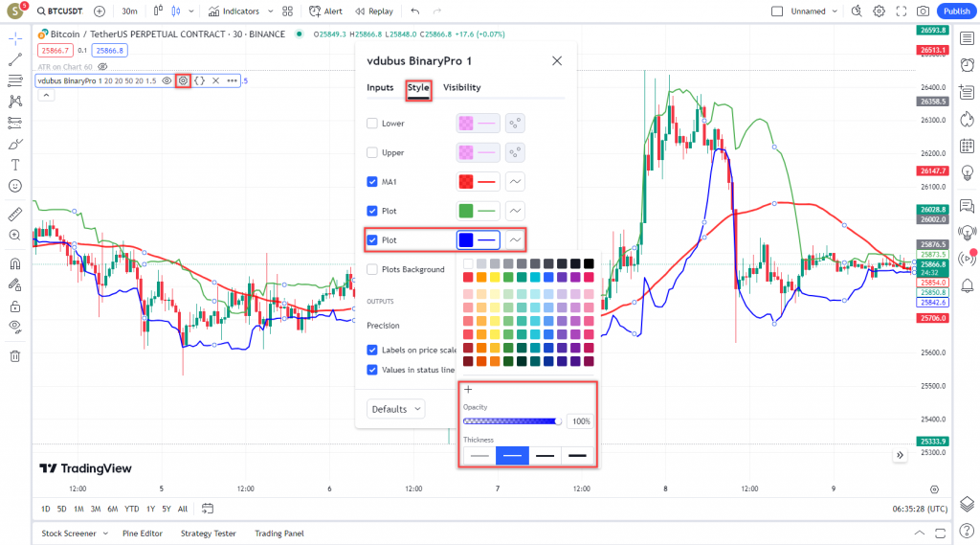
Task: Select the patterns drawing tool
Action: [x=15, y=102]
